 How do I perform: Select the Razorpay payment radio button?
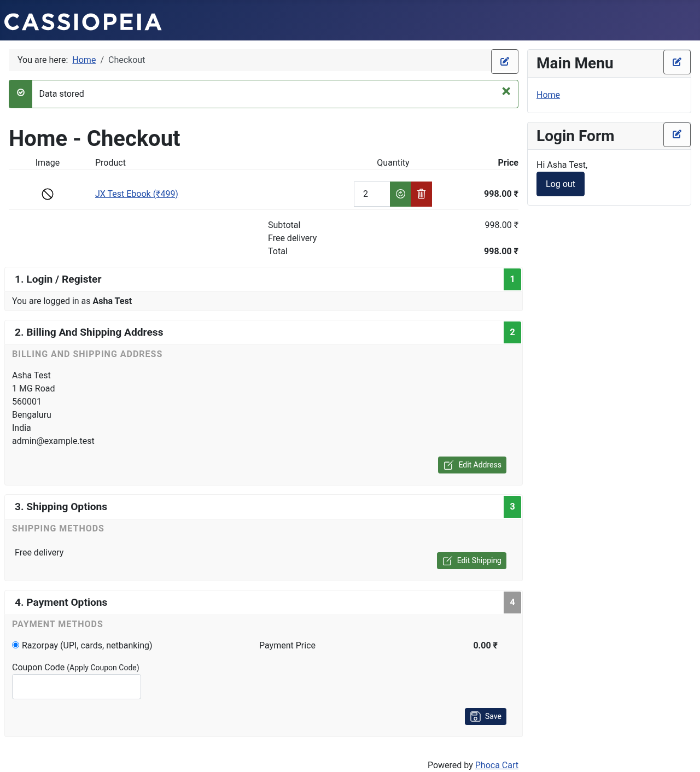point(16,645)
